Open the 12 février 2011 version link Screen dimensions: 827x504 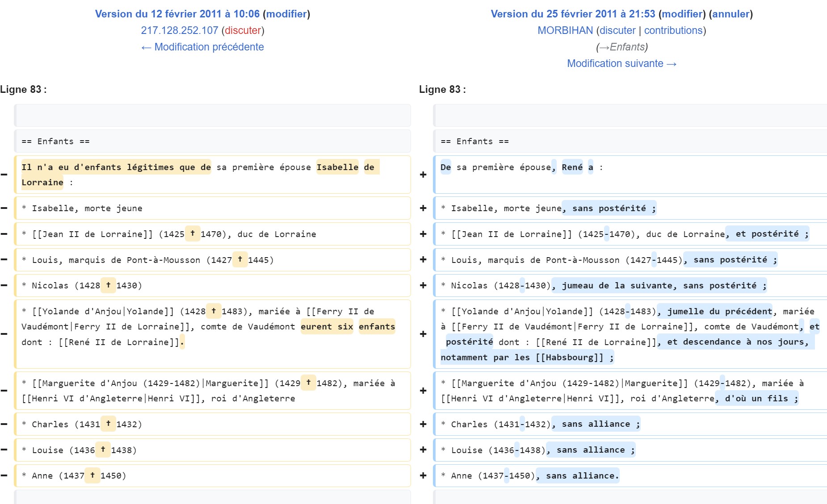[177, 14]
